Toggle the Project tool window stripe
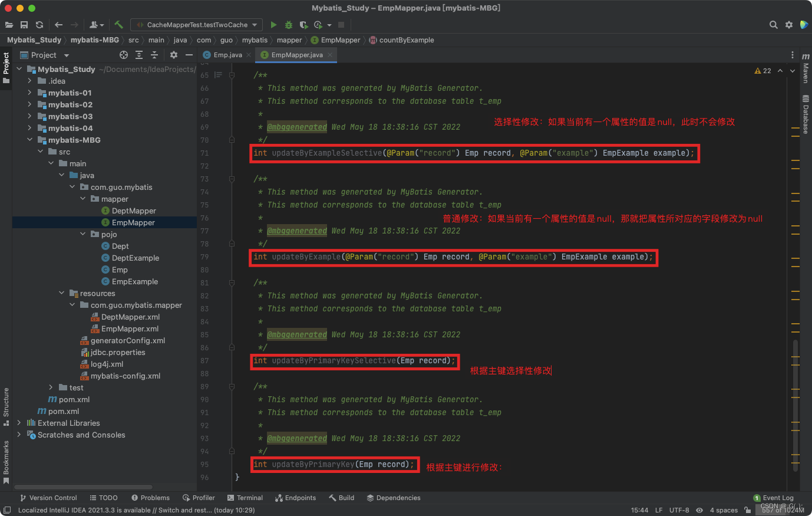 [x=6, y=67]
